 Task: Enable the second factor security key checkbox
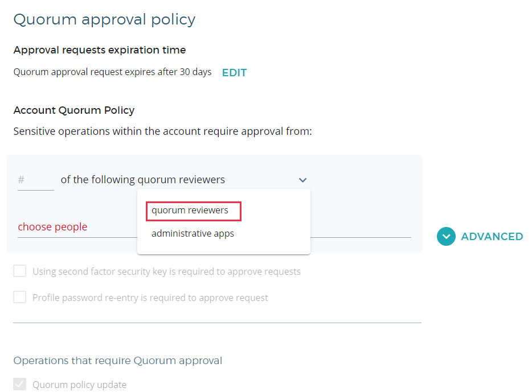point(20,271)
